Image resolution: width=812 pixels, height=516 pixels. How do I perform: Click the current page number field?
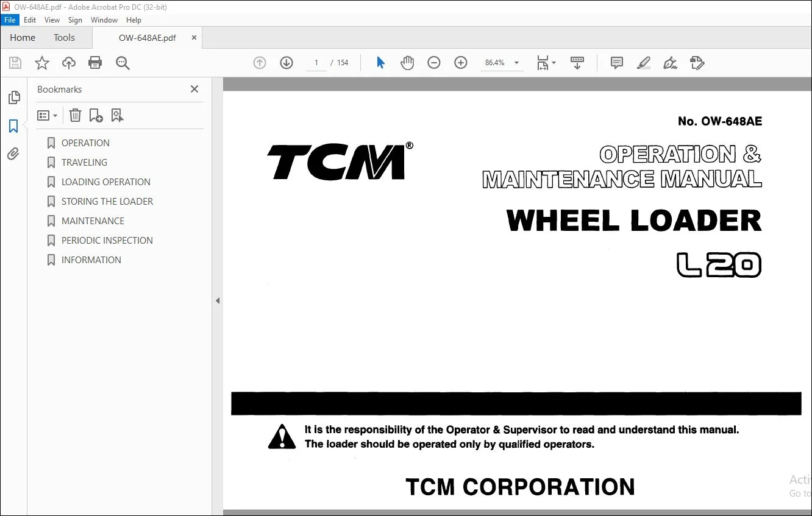click(316, 63)
